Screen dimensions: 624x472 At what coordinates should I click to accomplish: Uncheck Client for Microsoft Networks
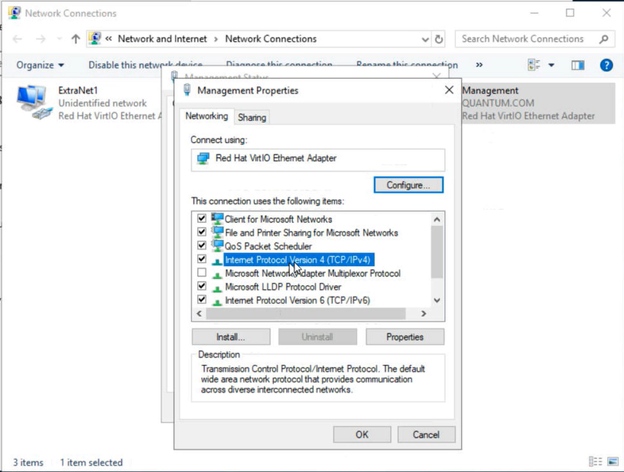click(202, 218)
